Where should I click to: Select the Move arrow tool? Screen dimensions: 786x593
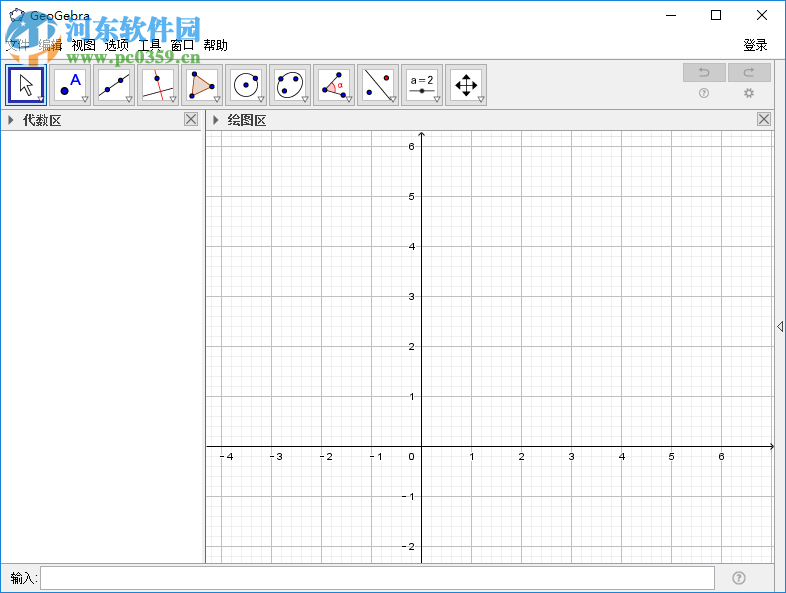26,85
